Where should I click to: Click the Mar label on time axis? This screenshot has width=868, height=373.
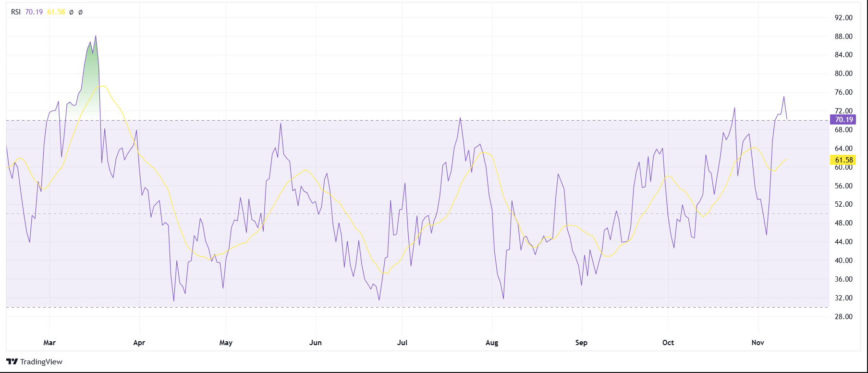coord(49,343)
